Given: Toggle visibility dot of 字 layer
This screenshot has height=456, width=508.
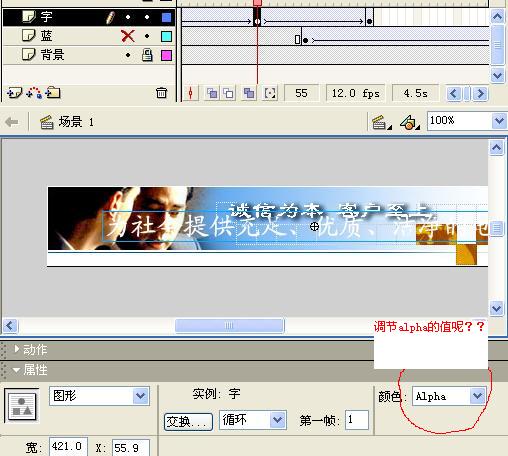Looking at the screenshot, I should pyautogui.click(x=128, y=17).
